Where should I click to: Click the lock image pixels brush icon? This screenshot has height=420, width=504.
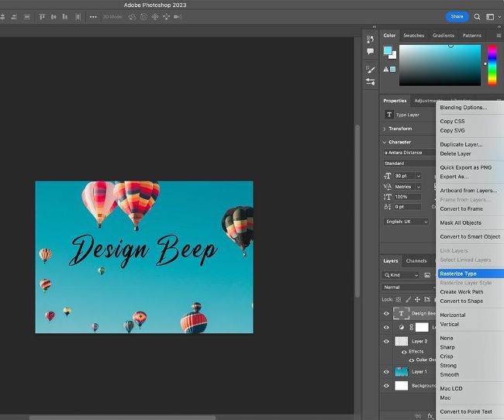coord(407,299)
